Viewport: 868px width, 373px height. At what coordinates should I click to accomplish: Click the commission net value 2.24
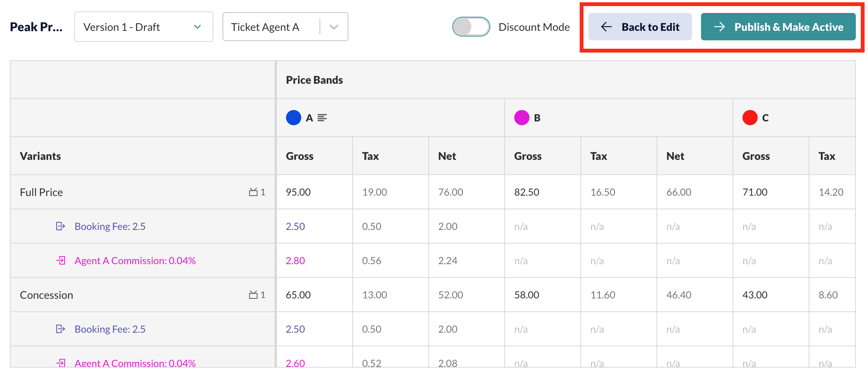pyautogui.click(x=447, y=261)
